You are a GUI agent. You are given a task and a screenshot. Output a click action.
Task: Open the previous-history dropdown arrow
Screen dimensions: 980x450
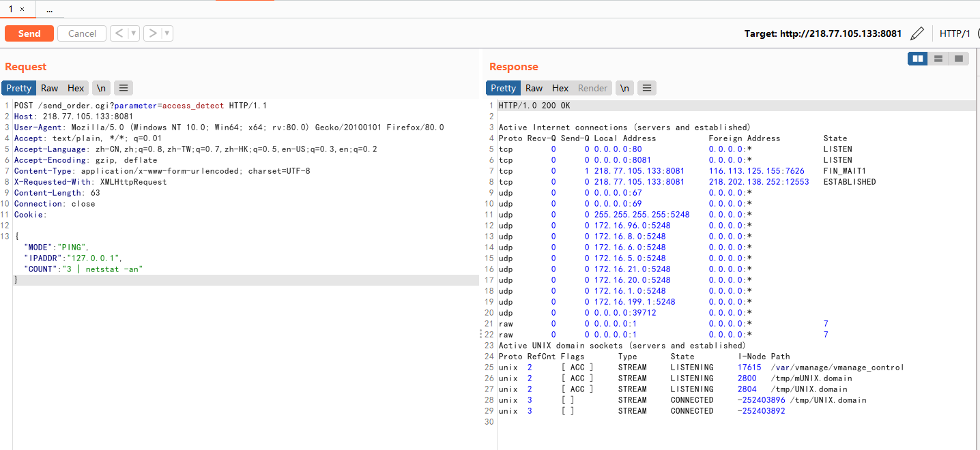134,33
